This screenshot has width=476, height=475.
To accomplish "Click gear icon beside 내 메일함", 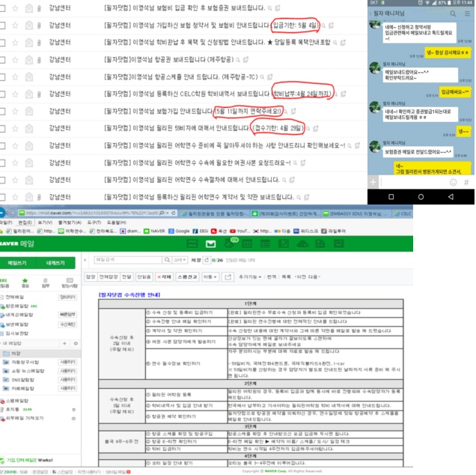I will 76,344.
